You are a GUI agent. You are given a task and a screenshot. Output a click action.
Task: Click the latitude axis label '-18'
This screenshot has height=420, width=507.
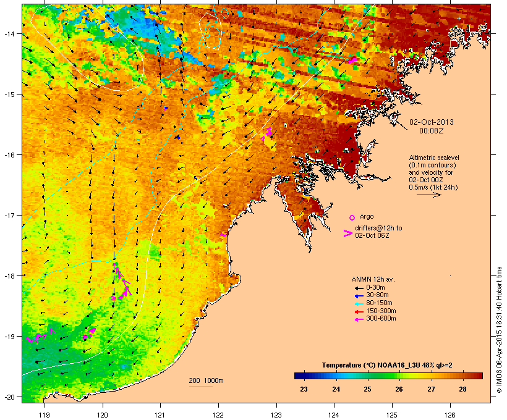[x=9, y=276]
